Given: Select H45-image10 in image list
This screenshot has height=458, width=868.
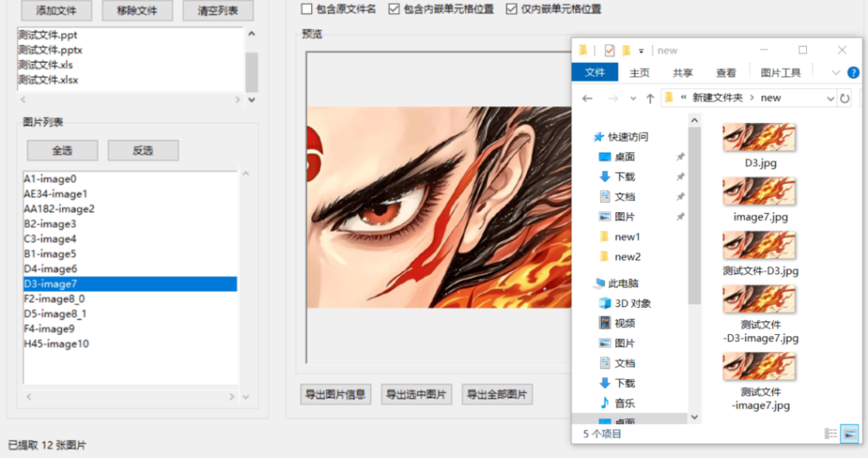Looking at the screenshot, I should coord(130,343).
